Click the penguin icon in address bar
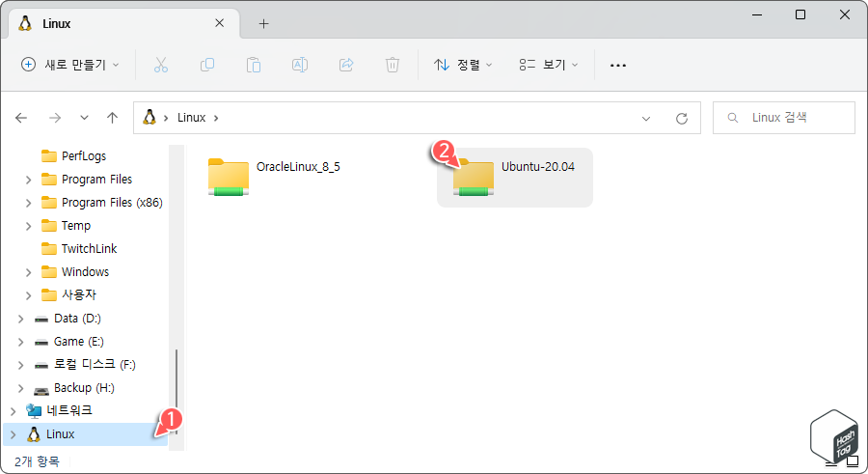 149,117
